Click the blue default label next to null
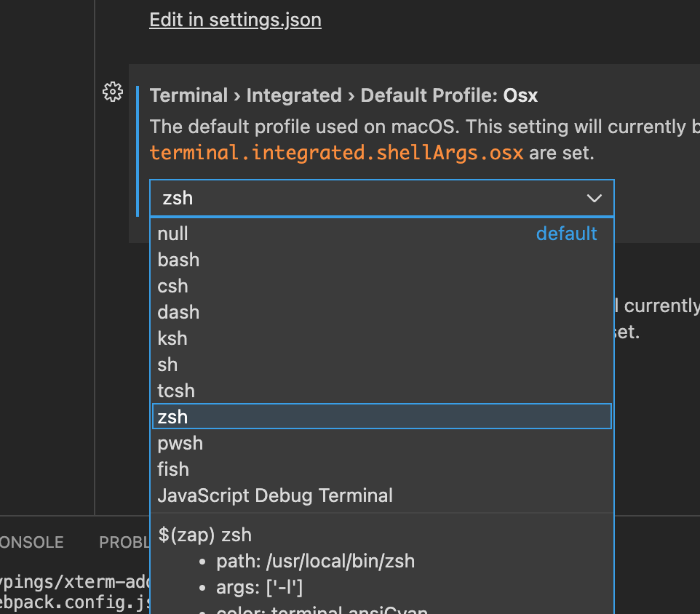This screenshot has height=614, width=700. (567, 234)
